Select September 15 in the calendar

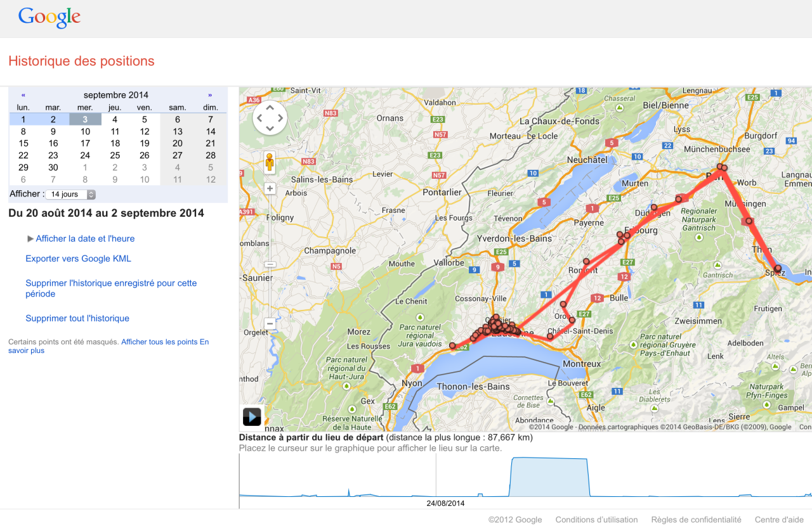tap(23, 143)
